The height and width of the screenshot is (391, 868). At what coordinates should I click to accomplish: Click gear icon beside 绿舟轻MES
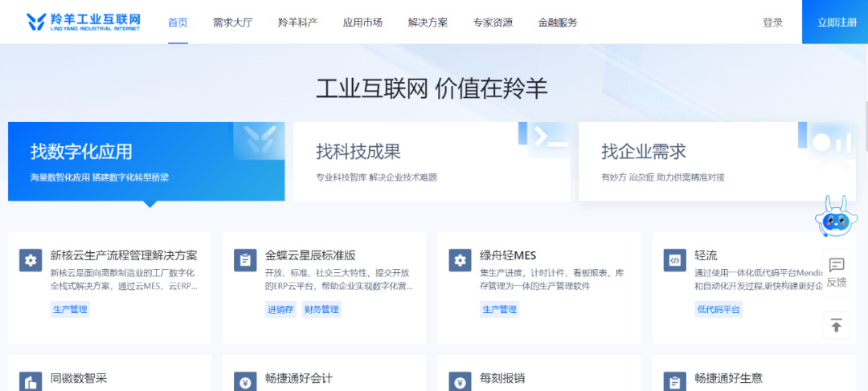point(460,260)
